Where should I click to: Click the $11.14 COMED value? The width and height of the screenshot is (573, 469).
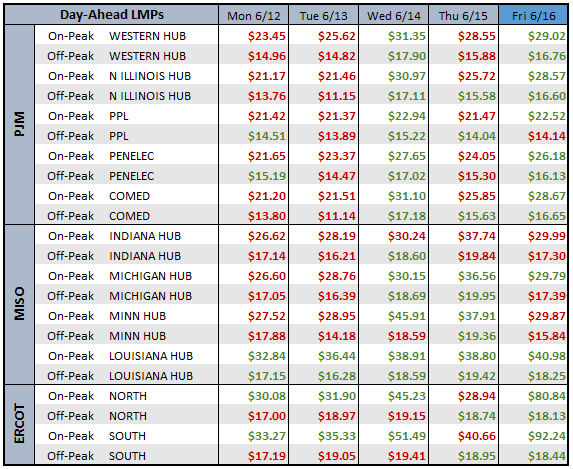pos(336,216)
